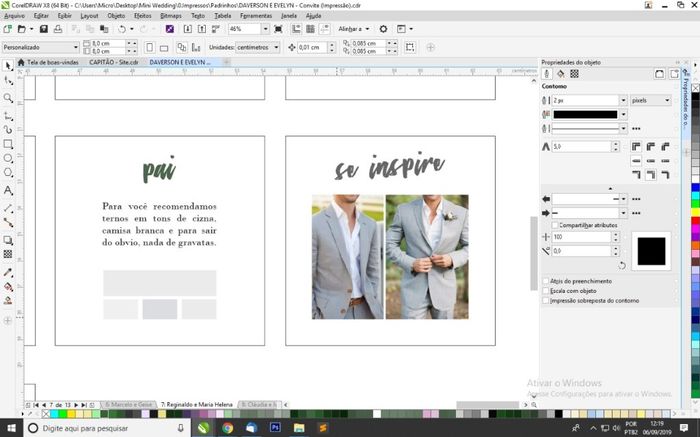This screenshot has width=700, height=437.
Task: Select the Drop Shadow tool
Action: click(8, 240)
